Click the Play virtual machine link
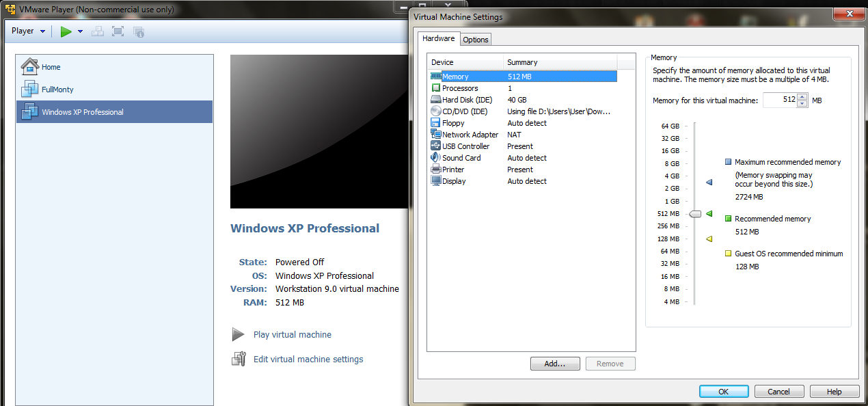Screen dimensions: 868x406 click(292, 335)
